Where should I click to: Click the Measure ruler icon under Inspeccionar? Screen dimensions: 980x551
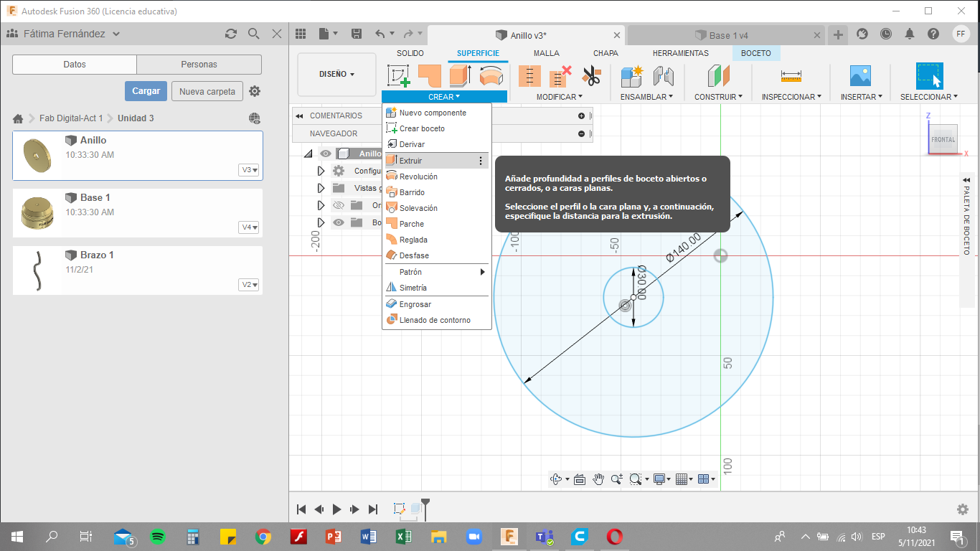pos(791,76)
